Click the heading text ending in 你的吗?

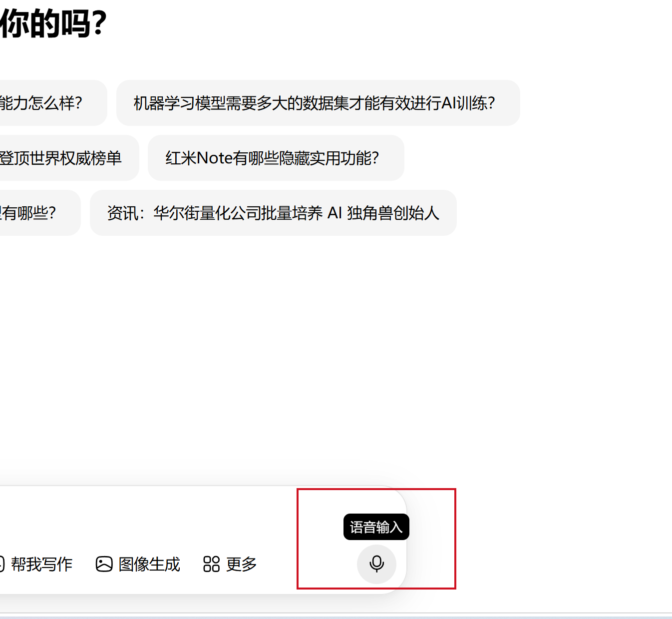pos(52,23)
